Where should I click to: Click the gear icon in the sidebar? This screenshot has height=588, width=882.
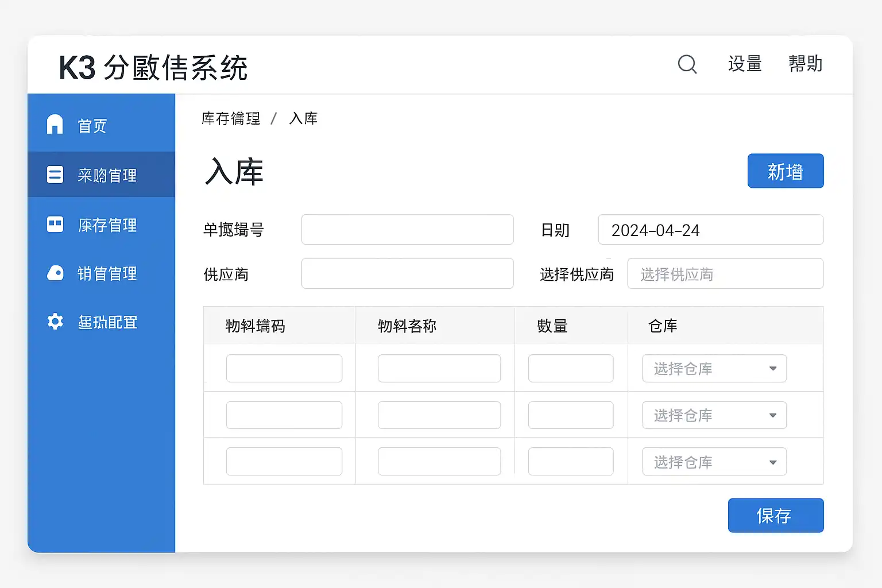55,322
